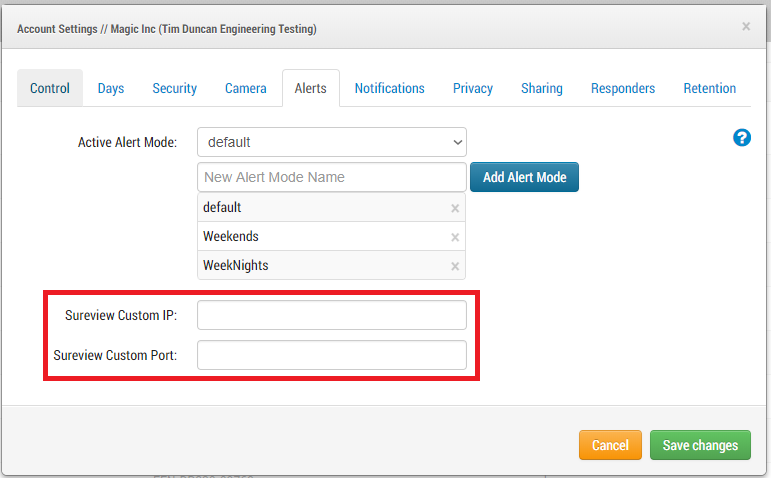Image resolution: width=771 pixels, height=478 pixels.
Task: Open the Notifications tab
Action: point(390,88)
